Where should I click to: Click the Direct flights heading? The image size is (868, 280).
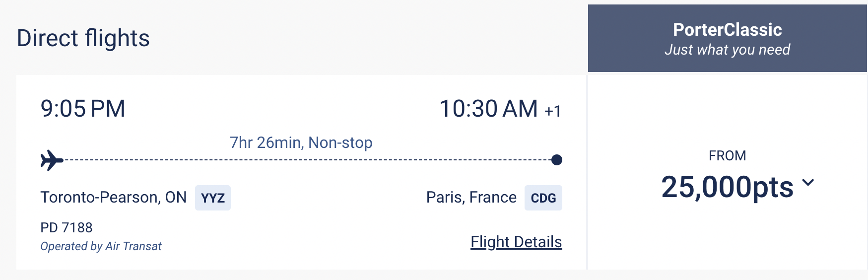click(83, 38)
